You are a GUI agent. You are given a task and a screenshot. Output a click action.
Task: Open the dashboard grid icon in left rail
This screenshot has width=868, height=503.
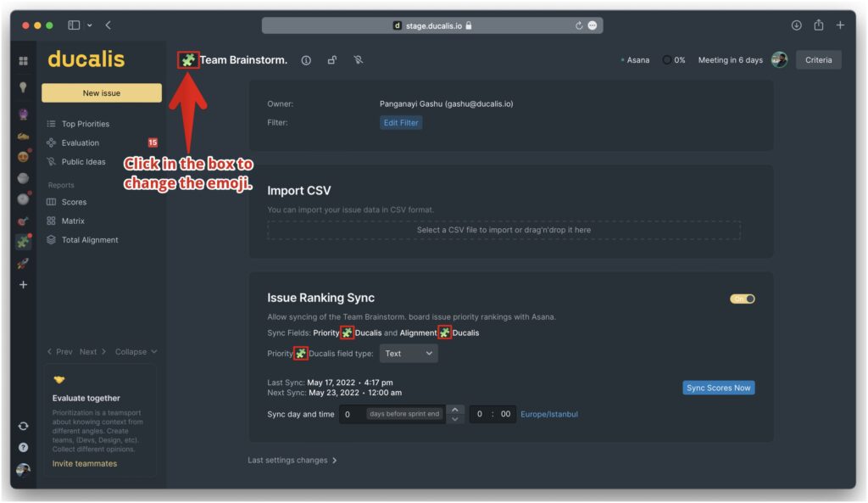click(x=23, y=61)
